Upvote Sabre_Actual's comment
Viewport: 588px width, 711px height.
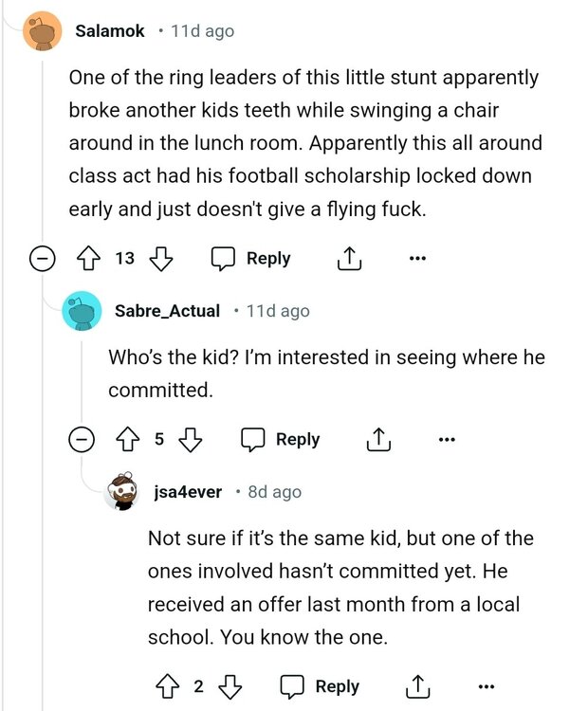pyautogui.click(x=126, y=440)
